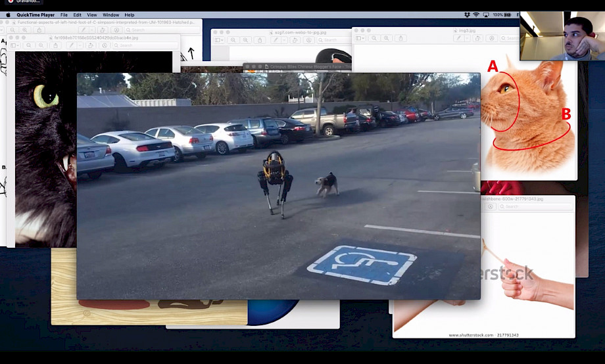The width and height of the screenshot is (605, 364).
Task: Click search field in fe1098eb jpg window
Action: pyautogui.click(x=145, y=45)
